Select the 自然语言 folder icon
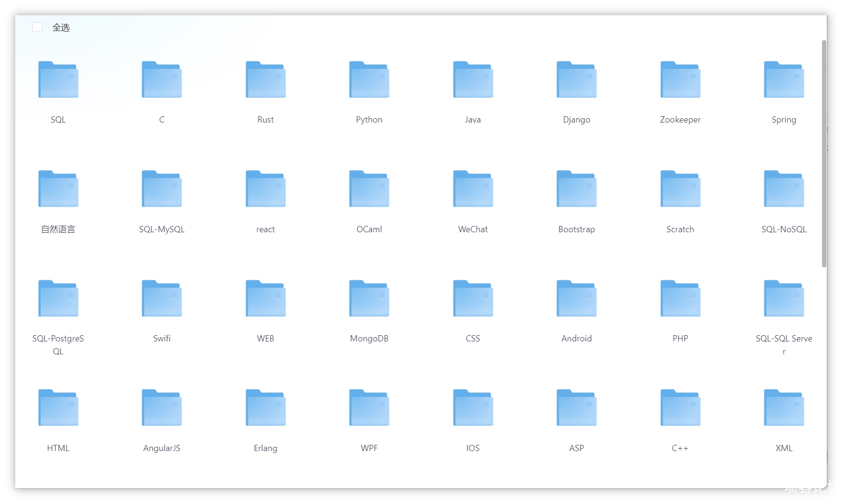This screenshot has width=843, height=504. 58,189
